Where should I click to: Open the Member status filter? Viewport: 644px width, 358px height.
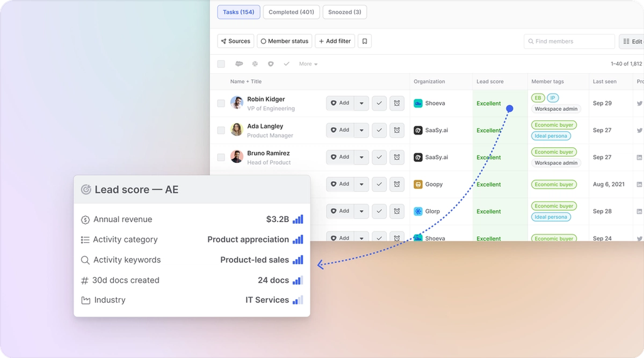[x=285, y=41]
